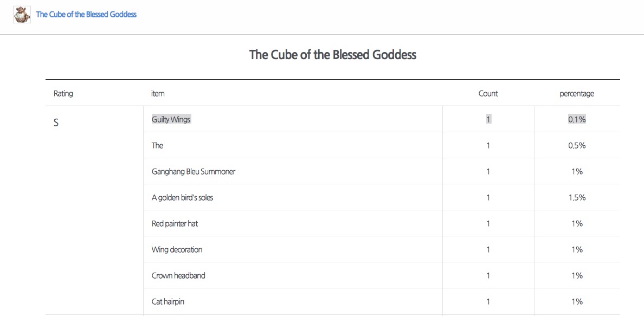The image size is (644, 316).
Task: Click the 1.5% percentage value
Action: click(x=577, y=198)
